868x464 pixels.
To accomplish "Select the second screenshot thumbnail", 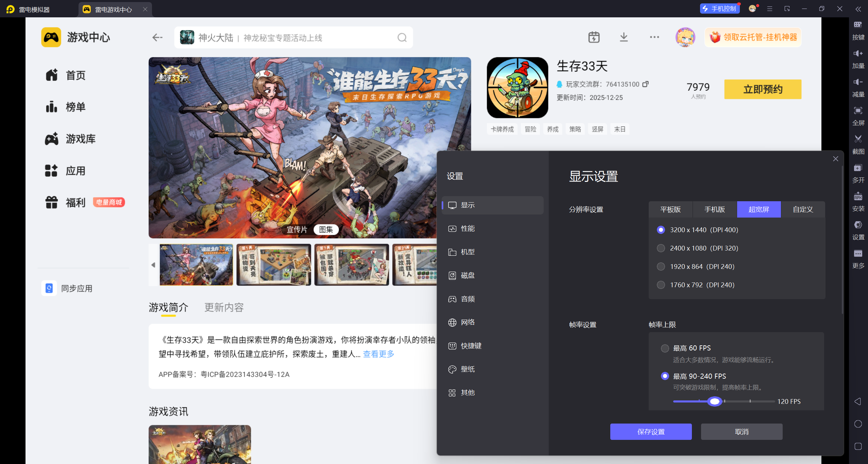I will coord(274,265).
